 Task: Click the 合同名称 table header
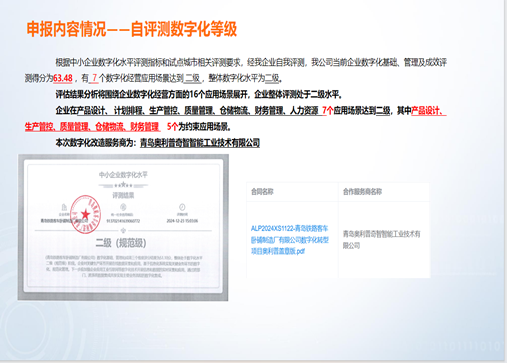point(262,192)
